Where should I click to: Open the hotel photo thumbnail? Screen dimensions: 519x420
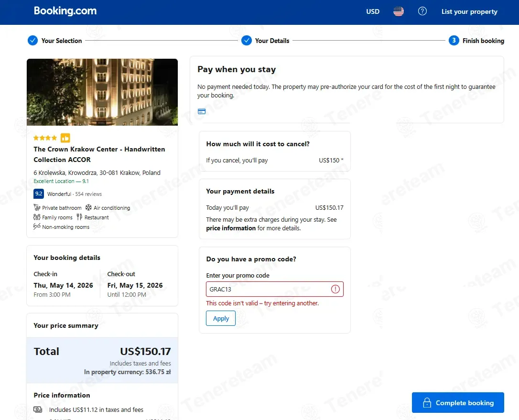102,92
